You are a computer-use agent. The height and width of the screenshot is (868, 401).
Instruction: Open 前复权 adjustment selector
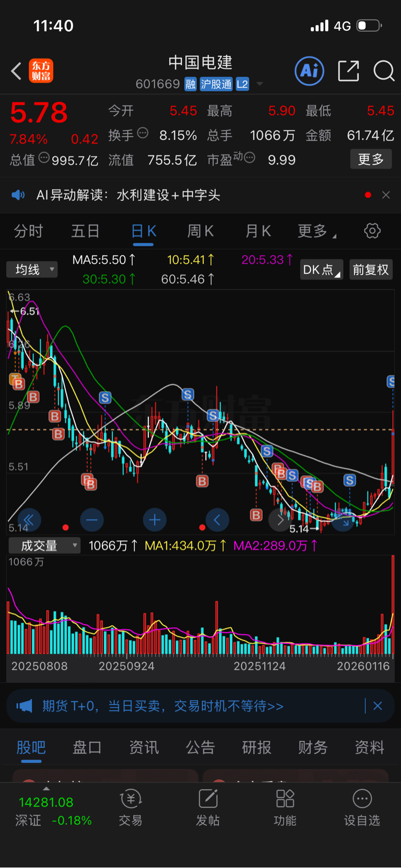point(371,269)
